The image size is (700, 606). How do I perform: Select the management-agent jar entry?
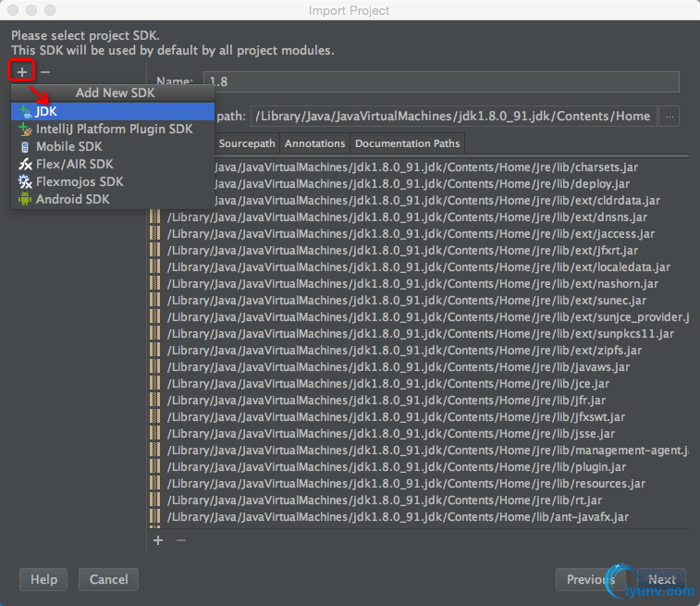coord(420,451)
